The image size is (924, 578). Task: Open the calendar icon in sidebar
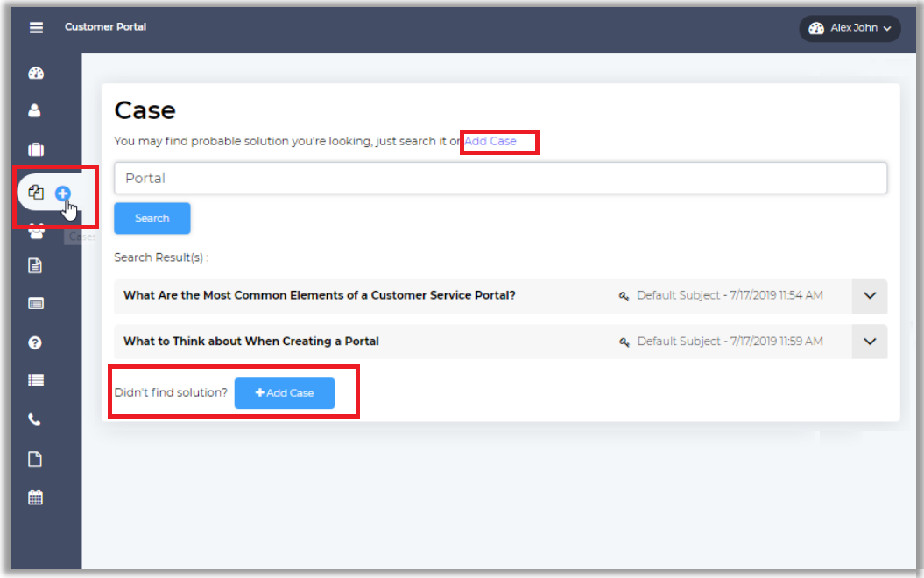tap(36, 497)
